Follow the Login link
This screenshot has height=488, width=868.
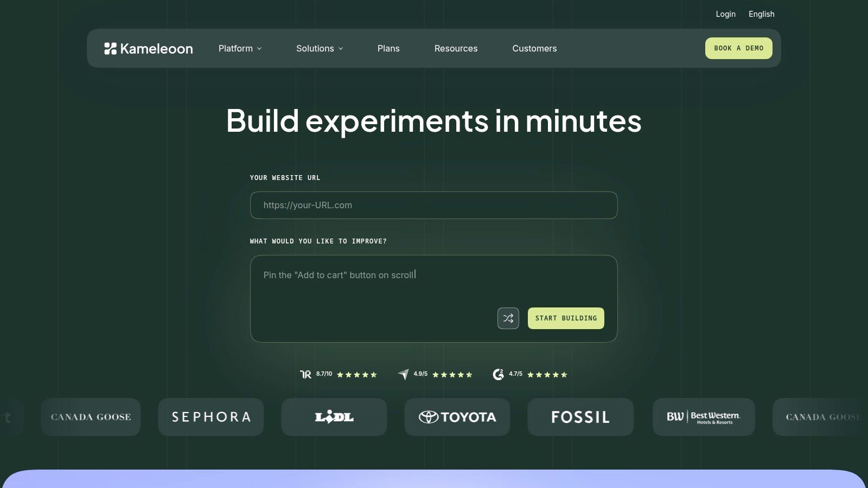click(x=725, y=14)
